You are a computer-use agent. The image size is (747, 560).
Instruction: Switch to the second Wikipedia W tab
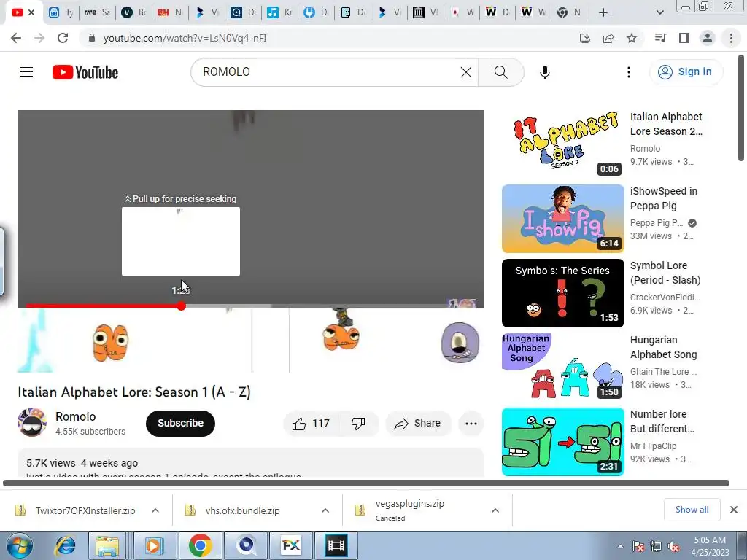(533, 12)
